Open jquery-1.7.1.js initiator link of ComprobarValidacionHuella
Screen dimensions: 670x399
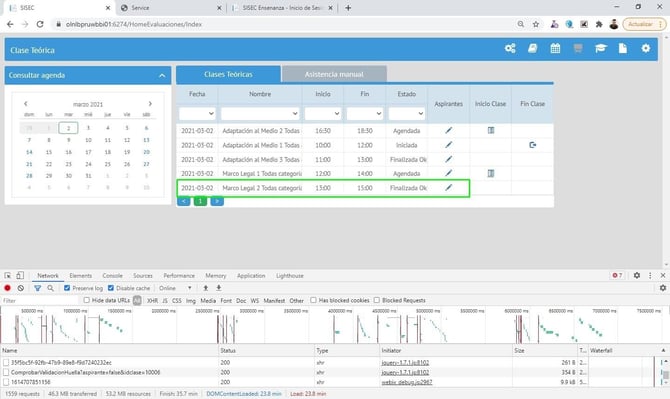pyautogui.click(x=405, y=372)
